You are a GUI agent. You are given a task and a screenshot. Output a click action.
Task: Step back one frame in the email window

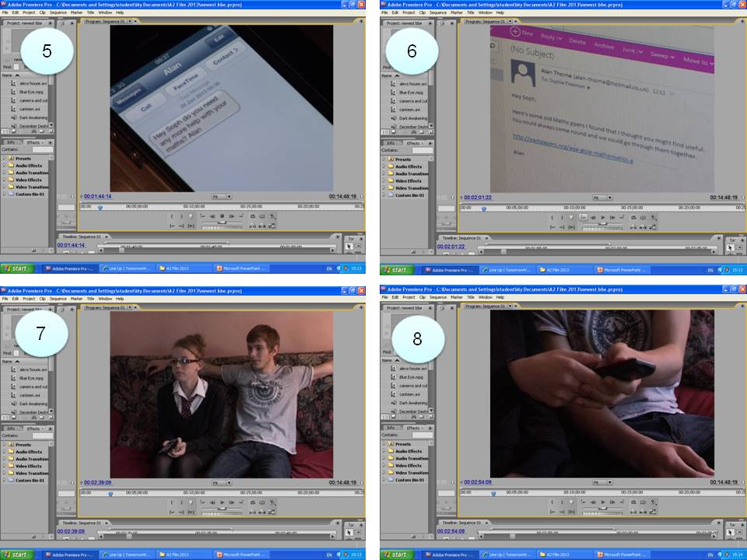(592, 217)
